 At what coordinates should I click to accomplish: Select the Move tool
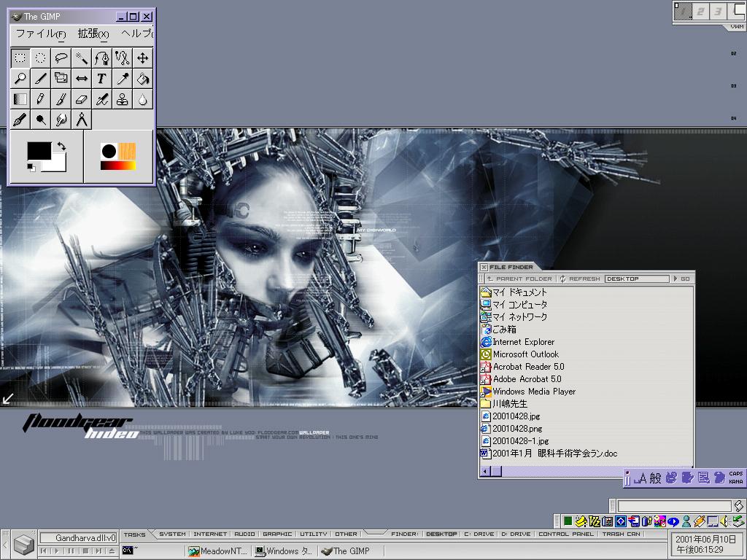click(143, 58)
